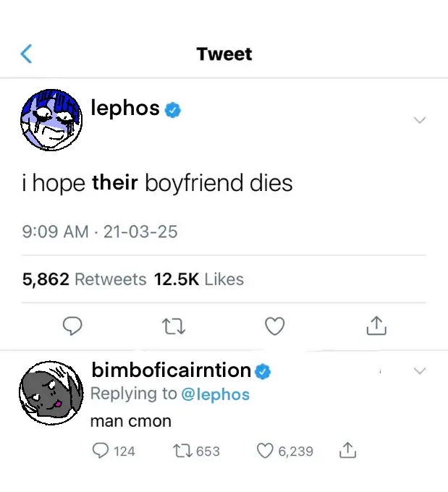The height and width of the screenshot is (492, 448).
Task: Go back with the blue arrow
Action: [x=27, y=54]
